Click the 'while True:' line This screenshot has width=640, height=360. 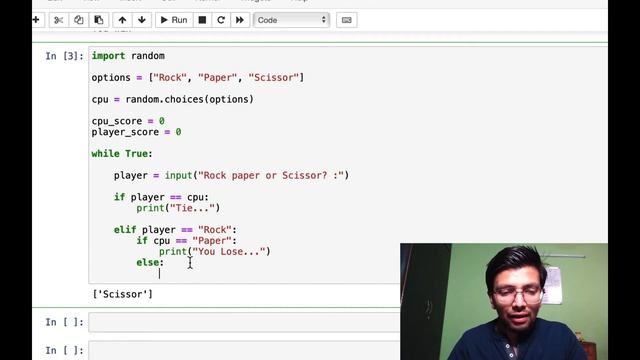122,154
